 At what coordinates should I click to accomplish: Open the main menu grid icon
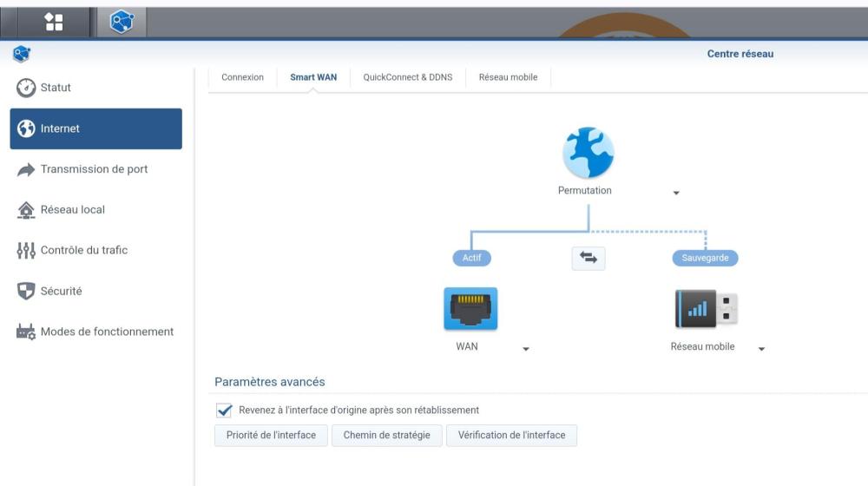[54, 23]
